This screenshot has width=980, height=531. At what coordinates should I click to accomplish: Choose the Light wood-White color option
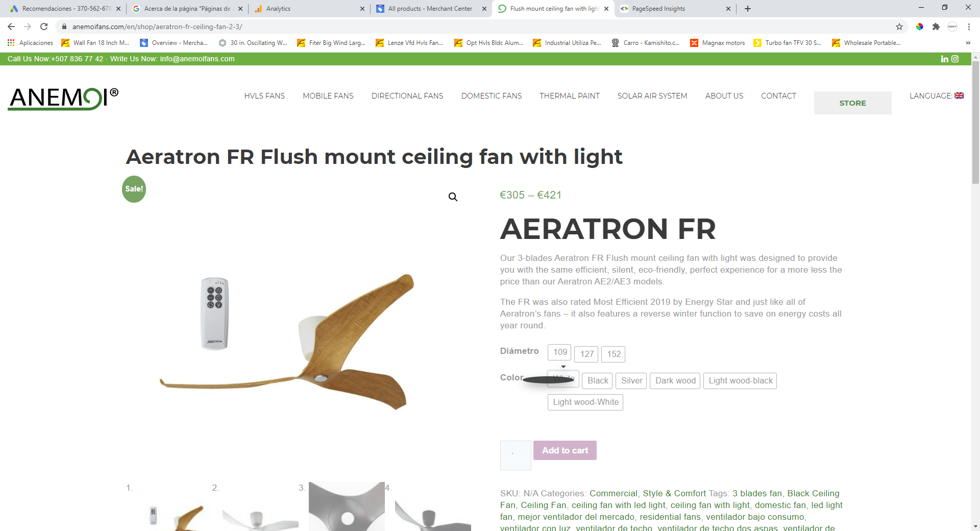585,402
